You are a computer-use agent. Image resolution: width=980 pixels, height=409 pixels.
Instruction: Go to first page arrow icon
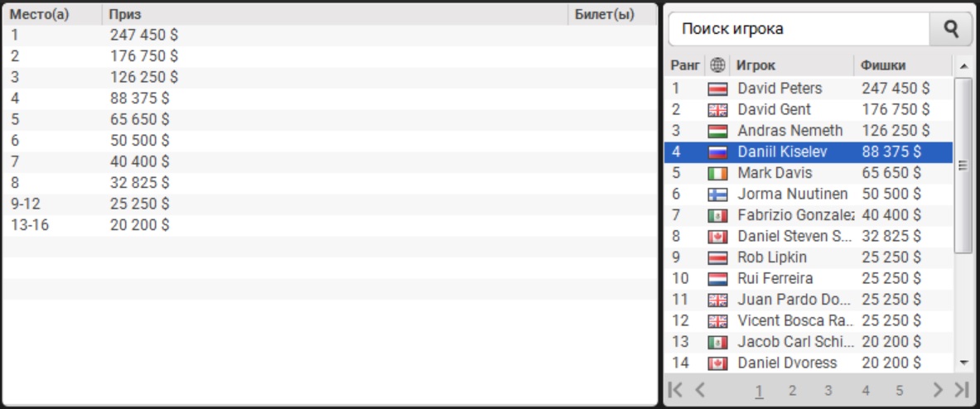[x=675, y=390]
